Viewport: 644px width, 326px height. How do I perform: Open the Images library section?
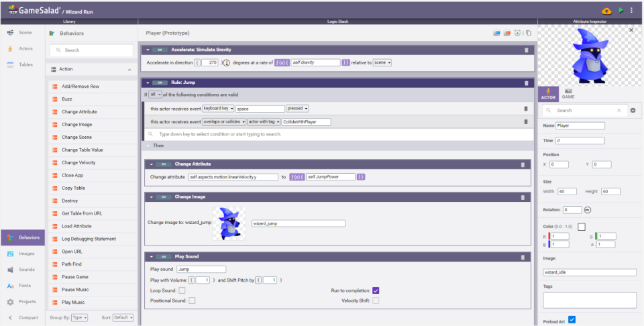[23, 254]
